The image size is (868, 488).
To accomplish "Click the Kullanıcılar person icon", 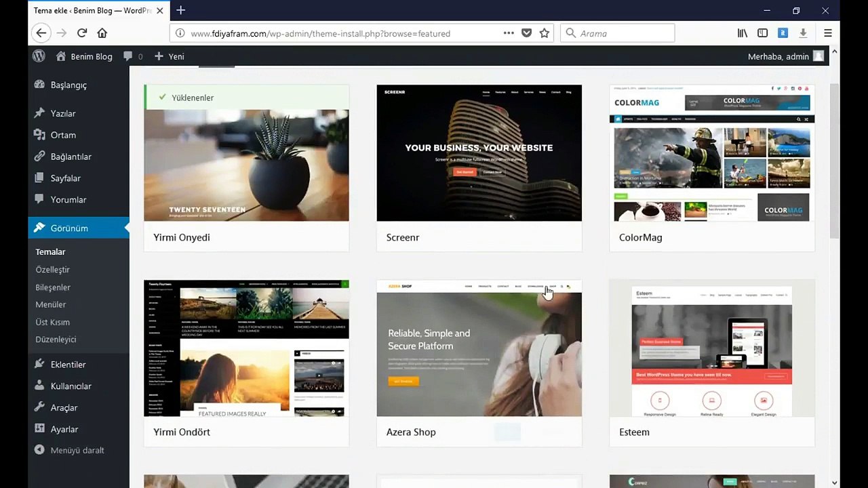I will (39, 386).
